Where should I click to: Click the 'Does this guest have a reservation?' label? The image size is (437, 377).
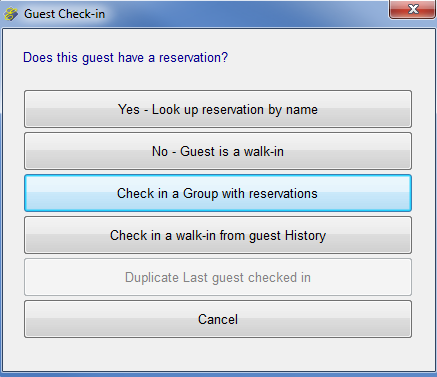[125, 58]
